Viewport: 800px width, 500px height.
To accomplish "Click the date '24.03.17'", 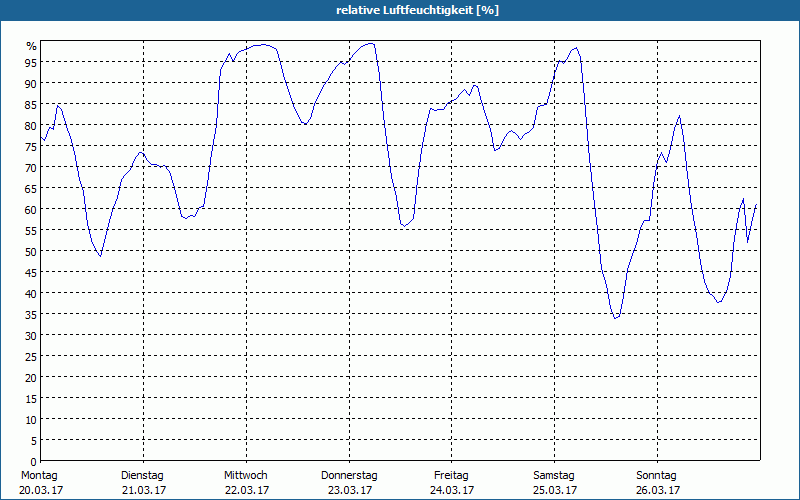I will 453,491.
